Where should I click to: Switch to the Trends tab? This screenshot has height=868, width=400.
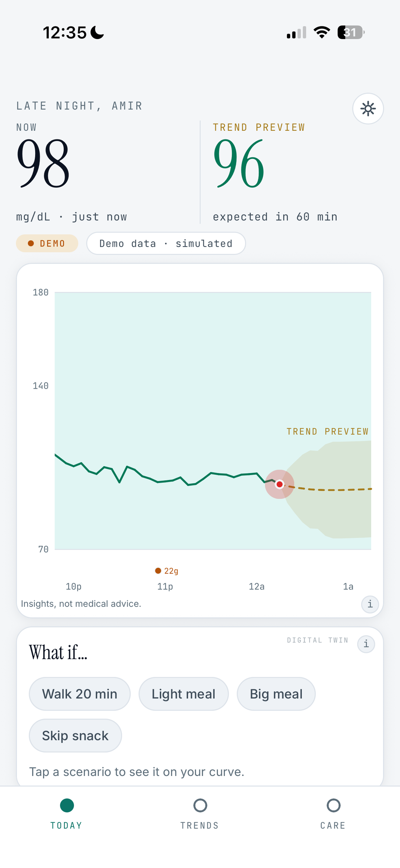[200, 814]
